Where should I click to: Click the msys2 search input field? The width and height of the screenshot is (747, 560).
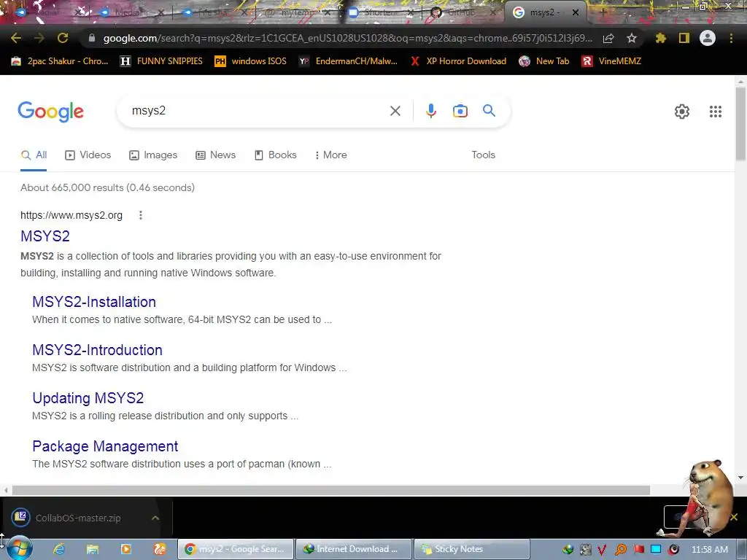click(x=258, y=111)
